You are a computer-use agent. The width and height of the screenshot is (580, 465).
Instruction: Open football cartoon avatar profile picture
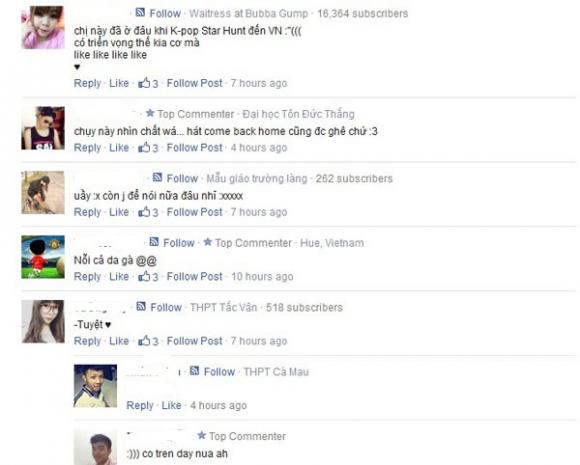coord(43,257)
